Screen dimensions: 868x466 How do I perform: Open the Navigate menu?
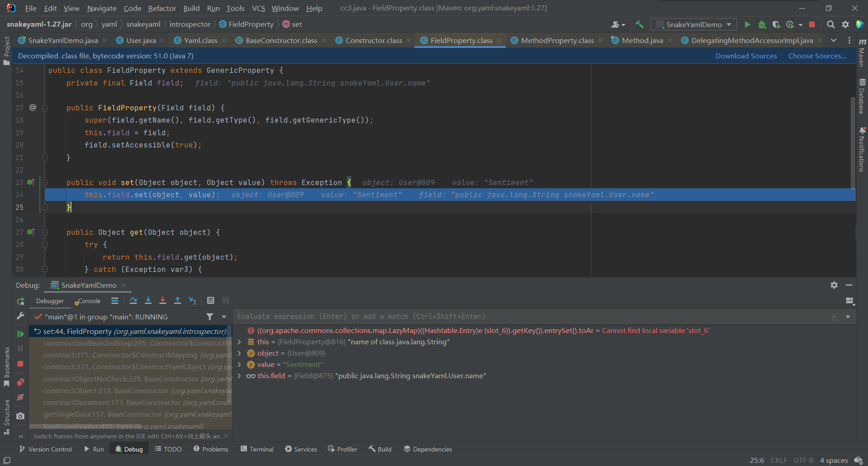102,8
